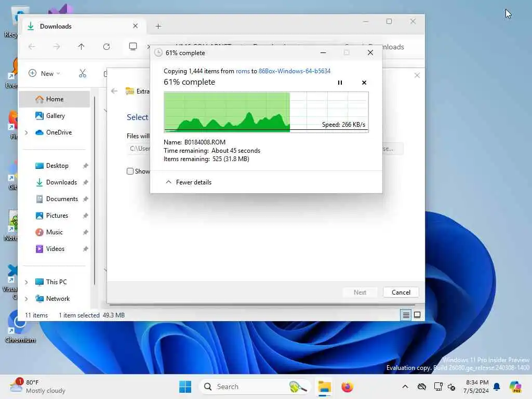The width and height of the screenshot is (532, 399).
Task: Open the pinned Documents folder
Action: 57,199
